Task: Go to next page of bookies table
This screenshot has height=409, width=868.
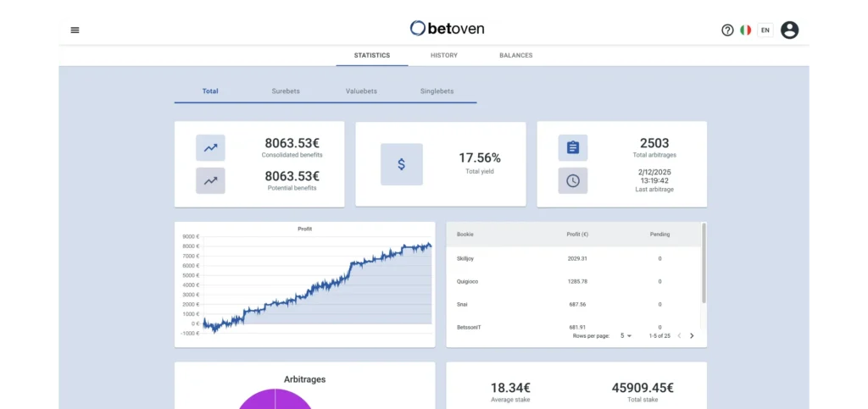Action: (692, 335)
